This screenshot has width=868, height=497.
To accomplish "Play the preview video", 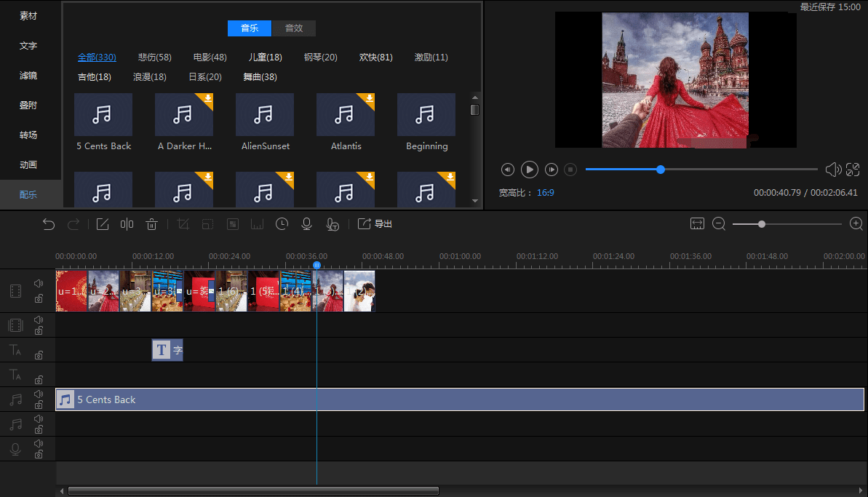I will 529,170.
